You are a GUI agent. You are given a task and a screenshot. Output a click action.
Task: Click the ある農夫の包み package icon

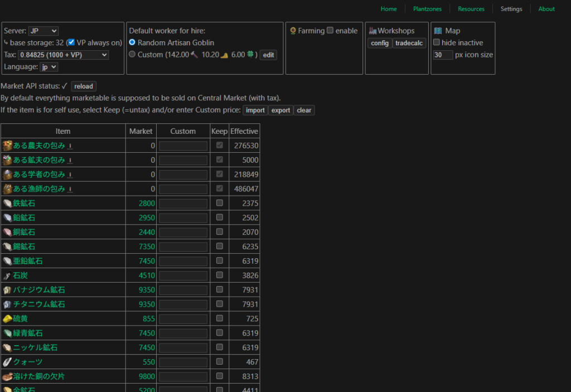pos(7,146)
